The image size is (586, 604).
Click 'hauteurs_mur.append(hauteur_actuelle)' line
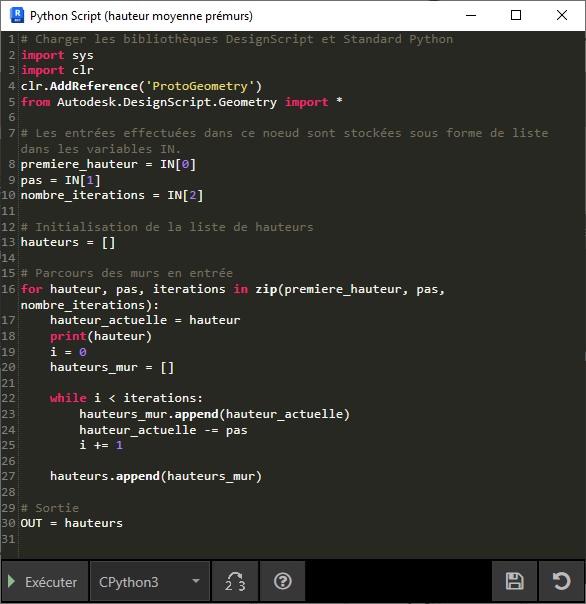pyautogui.click(x=215, y=414)
